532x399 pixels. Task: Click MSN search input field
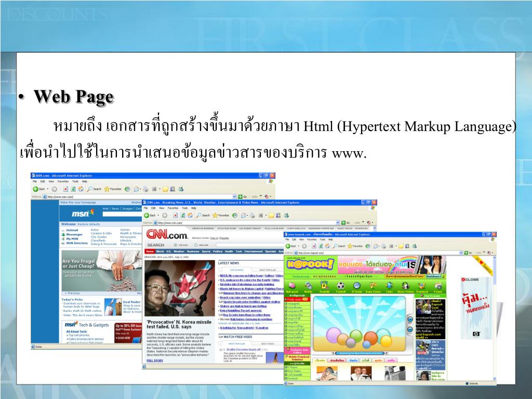coord(122,214)
